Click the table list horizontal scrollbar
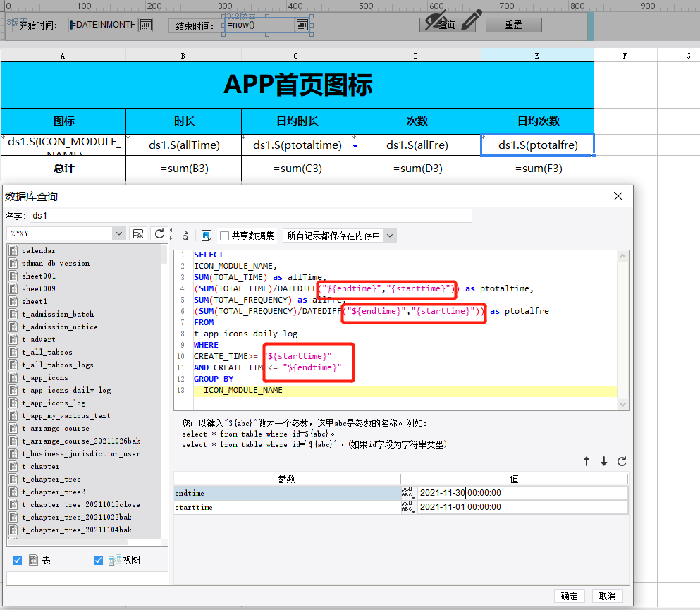Viewport: 700px width, 610px height. [68, 542]
